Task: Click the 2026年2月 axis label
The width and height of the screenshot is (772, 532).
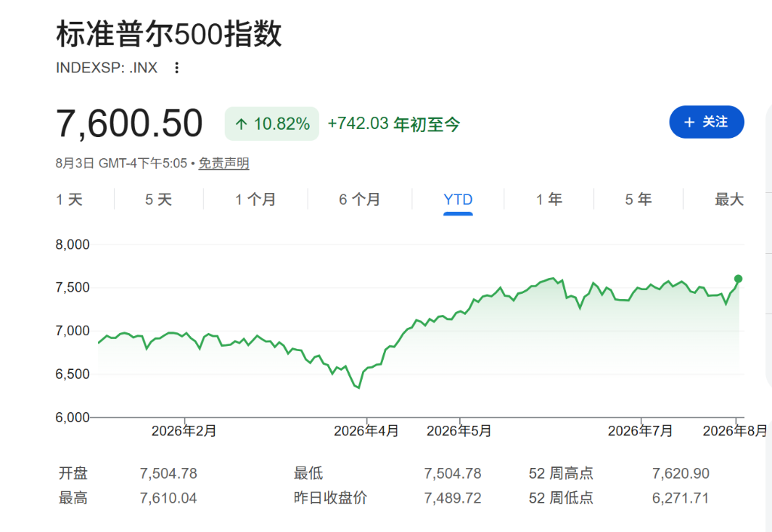Action: [184, 431]
